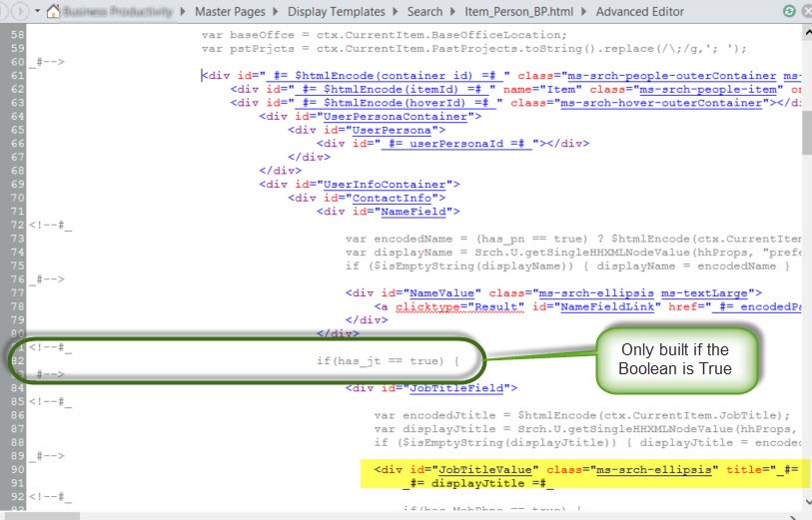Screen dimensions: 812x520
Task: Click the Back navigation arrow
Action: [5, 12]
